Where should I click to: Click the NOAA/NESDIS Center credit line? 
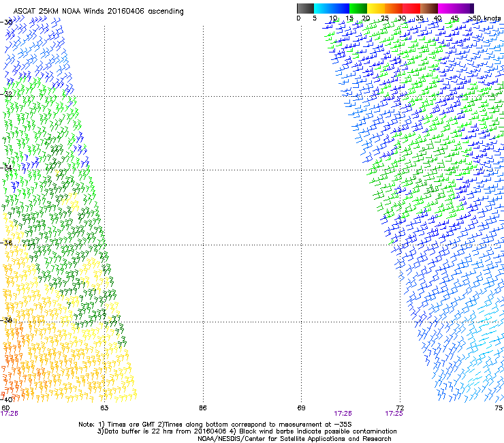pyautogui.click(x=294, y=439)
